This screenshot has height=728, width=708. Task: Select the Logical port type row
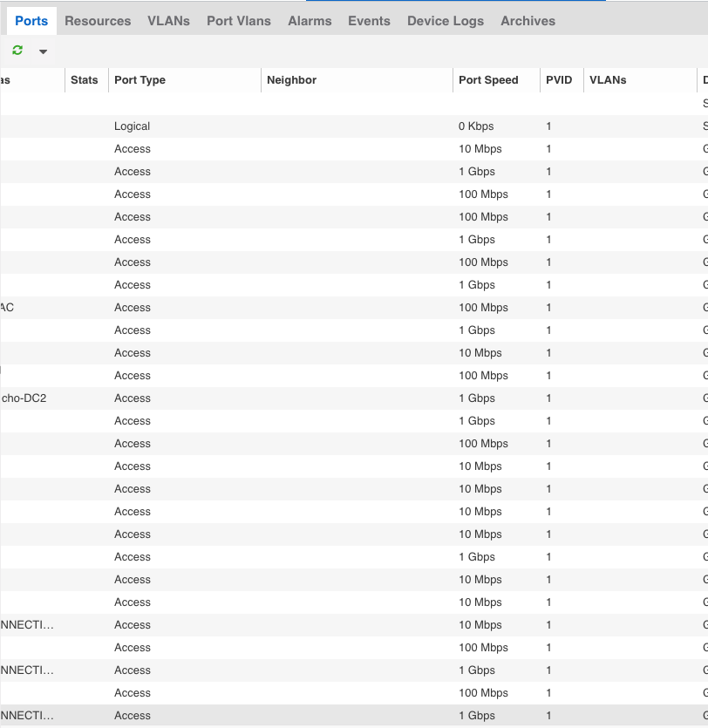click(133, 126)
